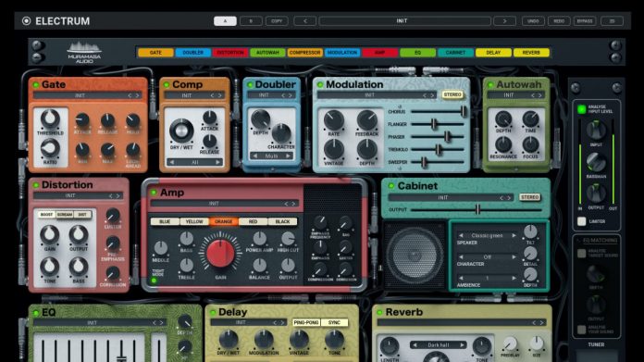Toggle the Amp Tight Mode LED
This screenshot has height=362, width=644.
(154, 281)
